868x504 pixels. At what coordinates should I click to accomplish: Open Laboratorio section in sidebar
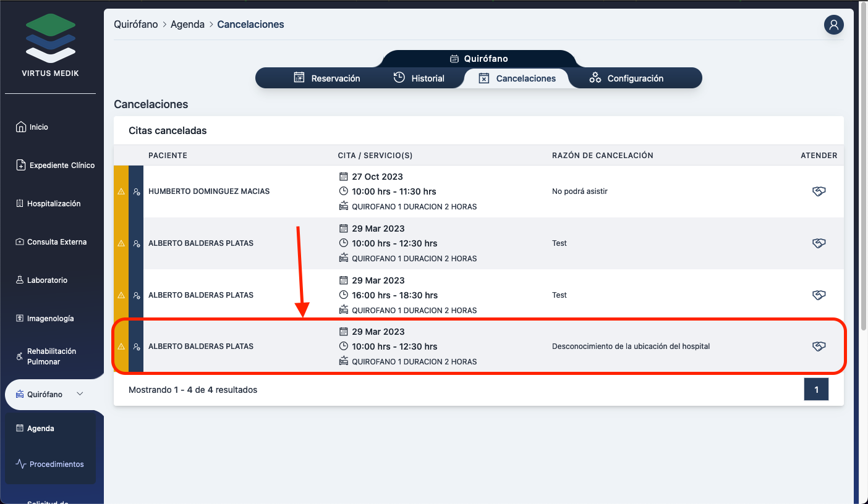[46, 280]
